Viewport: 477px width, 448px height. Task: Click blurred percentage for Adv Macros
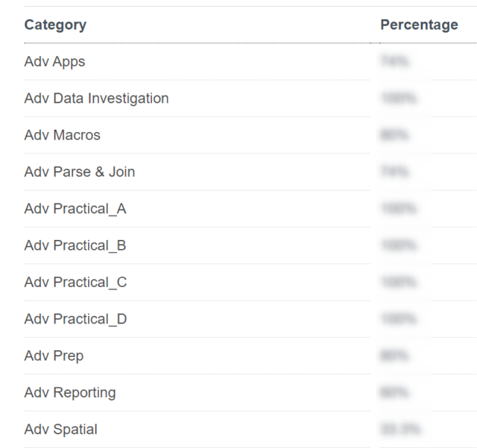(394, 135)
